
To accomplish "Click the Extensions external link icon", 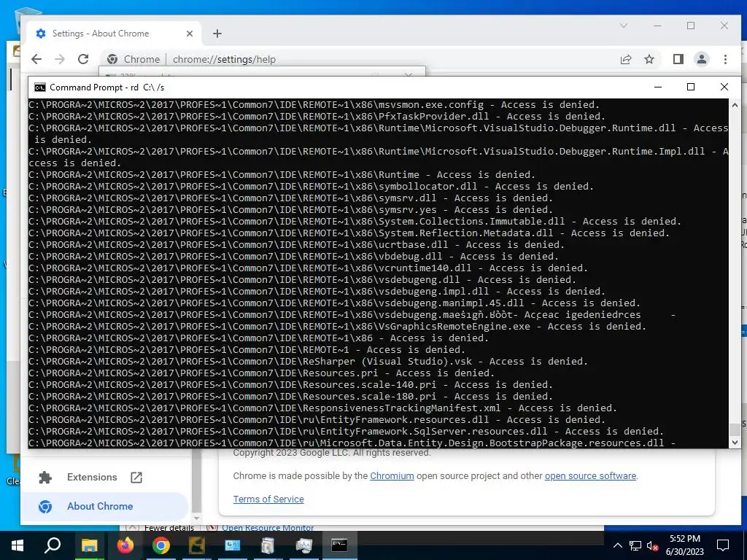I will (x=136, y=477).
